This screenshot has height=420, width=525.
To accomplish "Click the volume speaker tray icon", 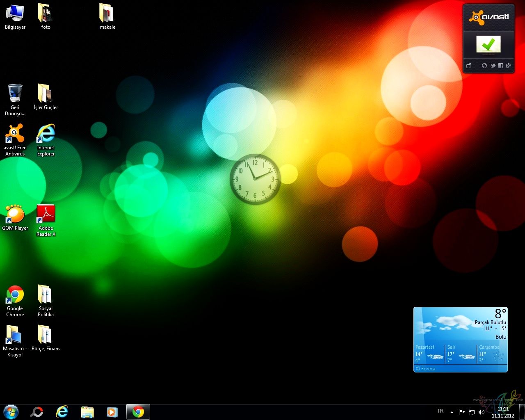I will pyautogui.click(x=482, y=412).
